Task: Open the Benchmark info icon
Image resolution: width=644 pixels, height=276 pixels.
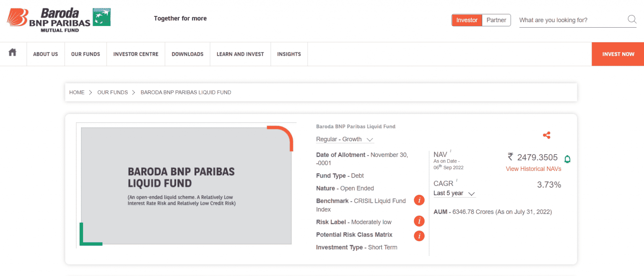Action: pyautogui.click(x=419, y=200)
